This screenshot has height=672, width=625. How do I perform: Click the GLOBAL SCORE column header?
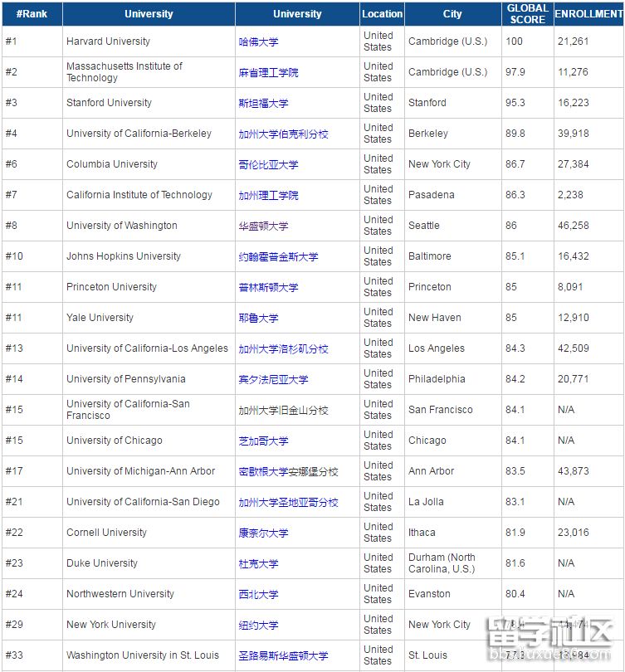click(x=527, y=14)
